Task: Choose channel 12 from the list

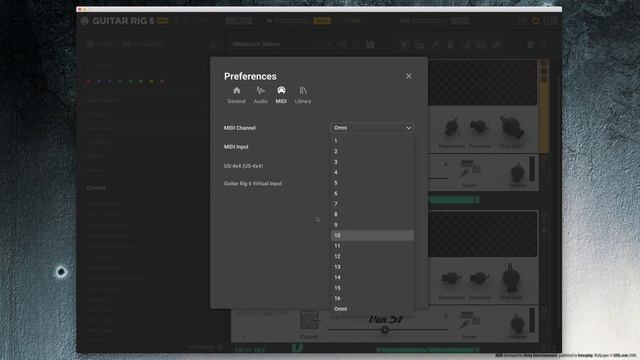Action: (x=372, y=256)
